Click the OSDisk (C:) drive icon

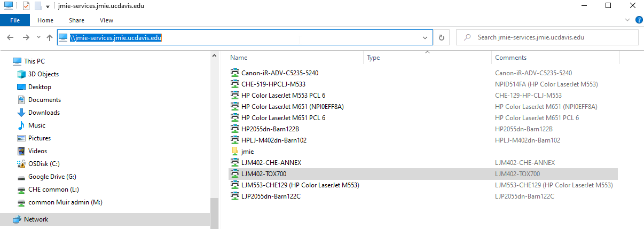(21, 164)
